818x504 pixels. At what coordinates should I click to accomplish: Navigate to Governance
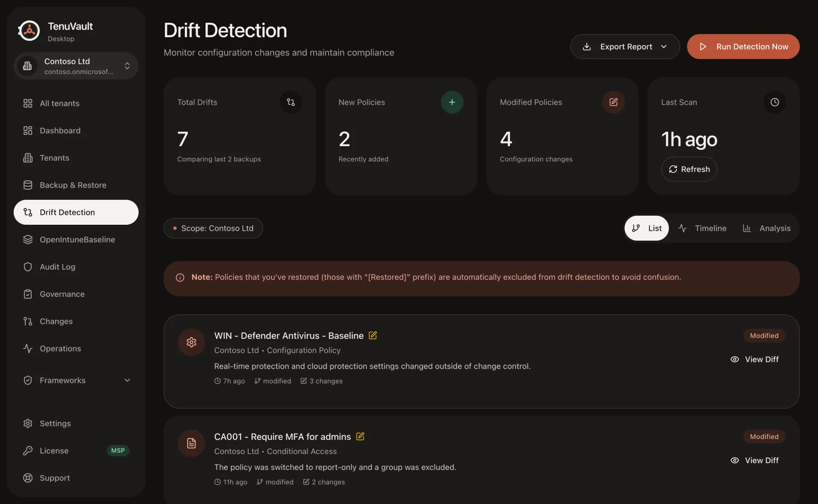pyautogui.click(x=76, y=294)
